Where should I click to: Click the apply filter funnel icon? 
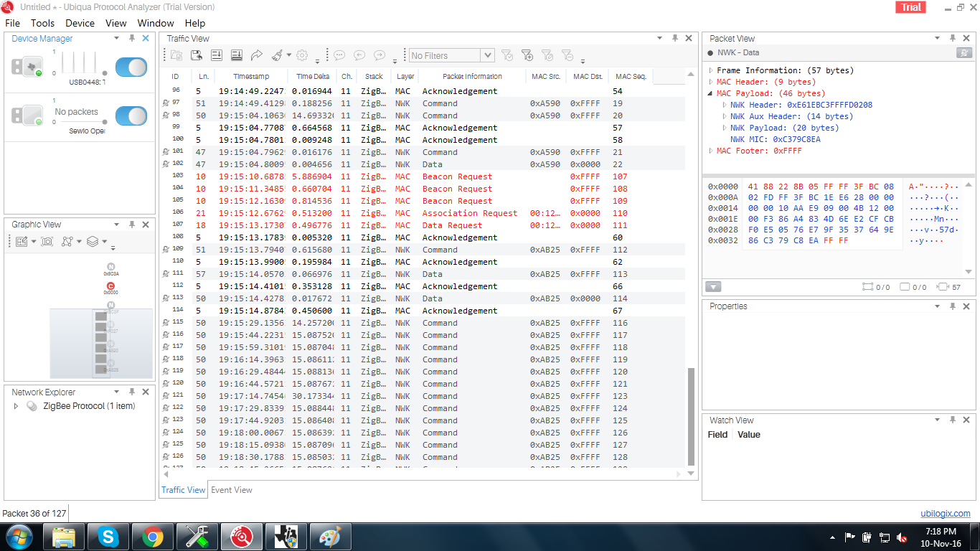507,55
